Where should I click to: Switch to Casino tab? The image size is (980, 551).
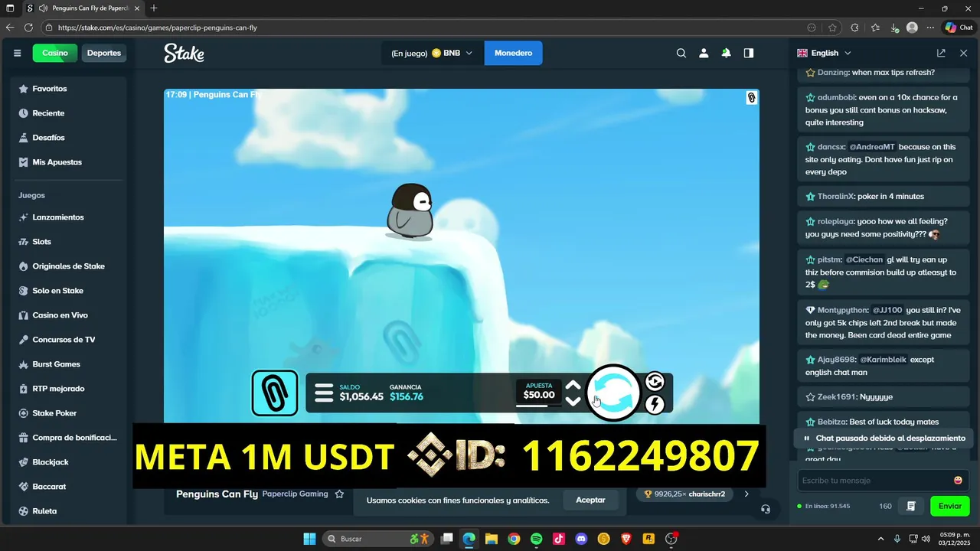tap(55, 53)
